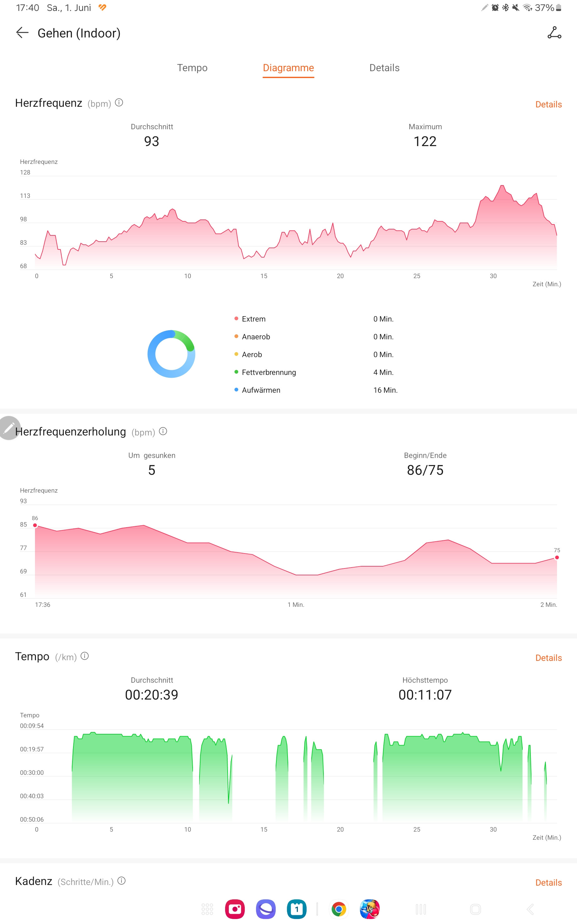Select the Aerob zone legend entry
Image resolution: width=577 pixels, height=924 pixels.
point(248,354)
